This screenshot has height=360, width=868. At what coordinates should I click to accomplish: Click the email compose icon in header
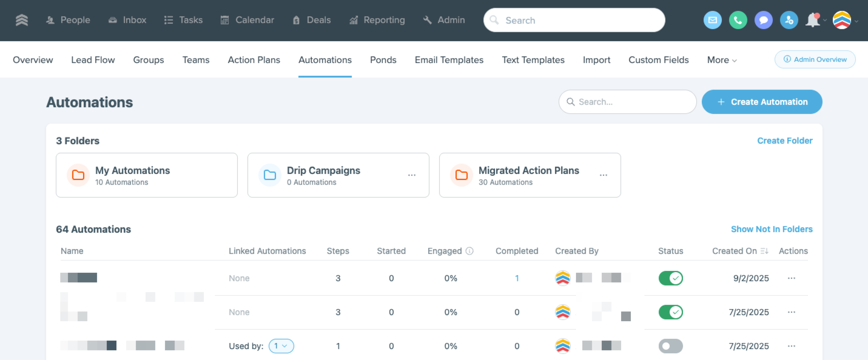(712, 20)
